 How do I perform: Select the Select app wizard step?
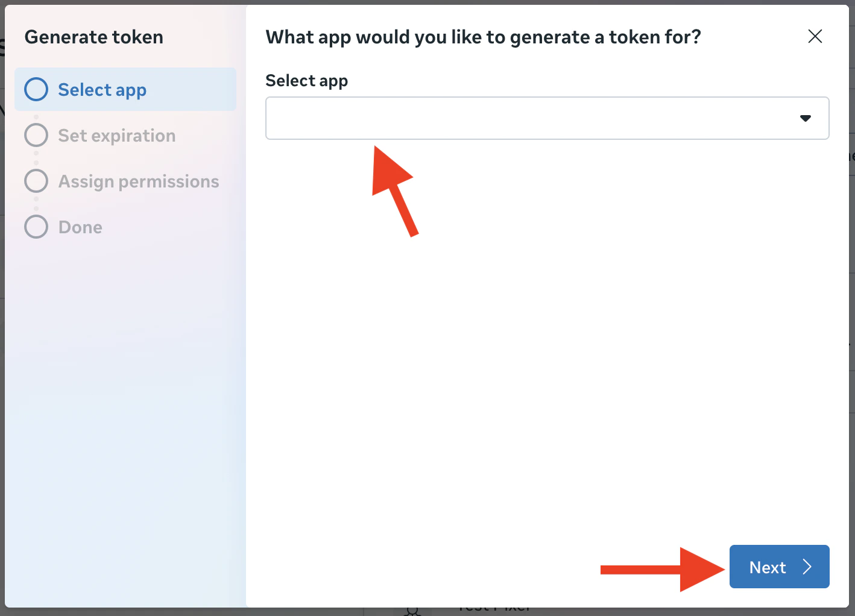pos(102,89)
